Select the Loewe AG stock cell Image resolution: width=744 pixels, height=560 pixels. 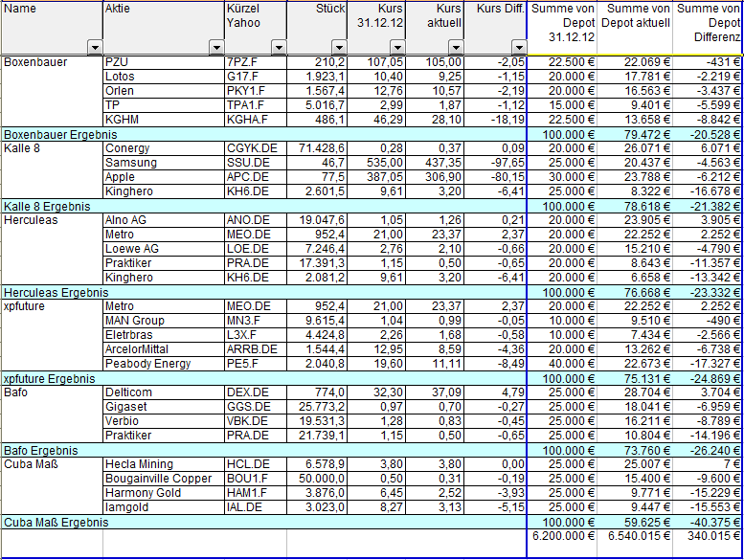coord(164,249)
